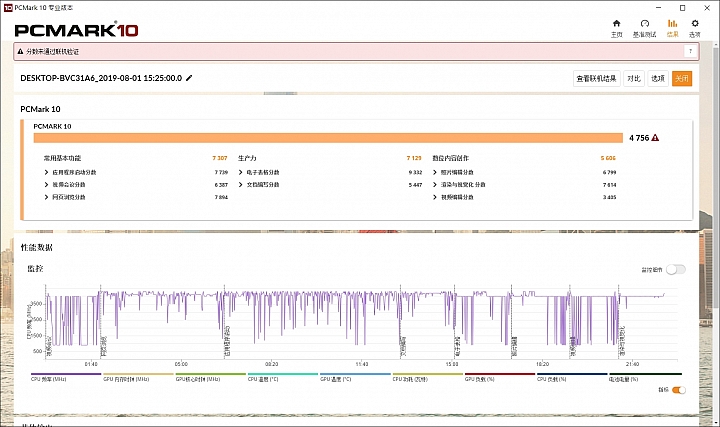The height and width of the screenshot is (427, 720).
Task: Expand 渲染与视觉化分数 row
Action: [x=435, y=185]
